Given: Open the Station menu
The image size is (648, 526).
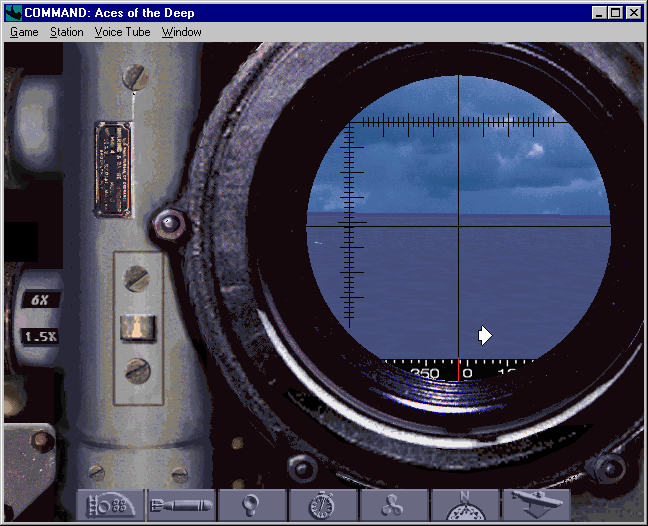Looking at the screenshot, I should pos(67,32).
